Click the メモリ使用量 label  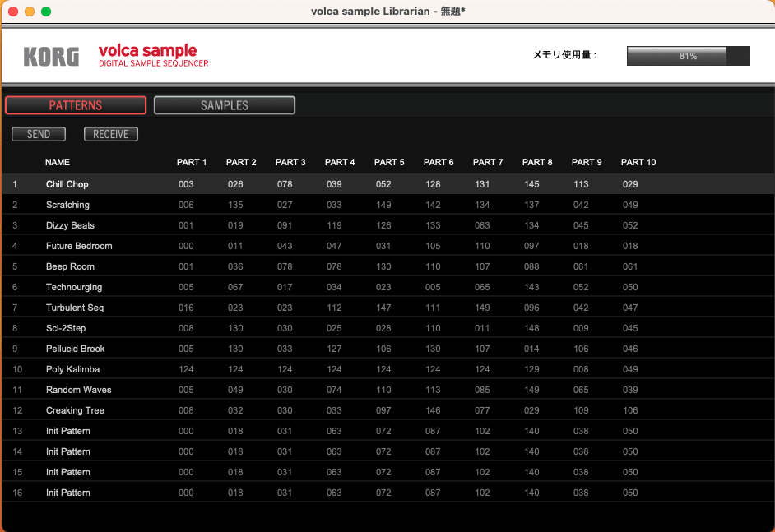(564, 55)
